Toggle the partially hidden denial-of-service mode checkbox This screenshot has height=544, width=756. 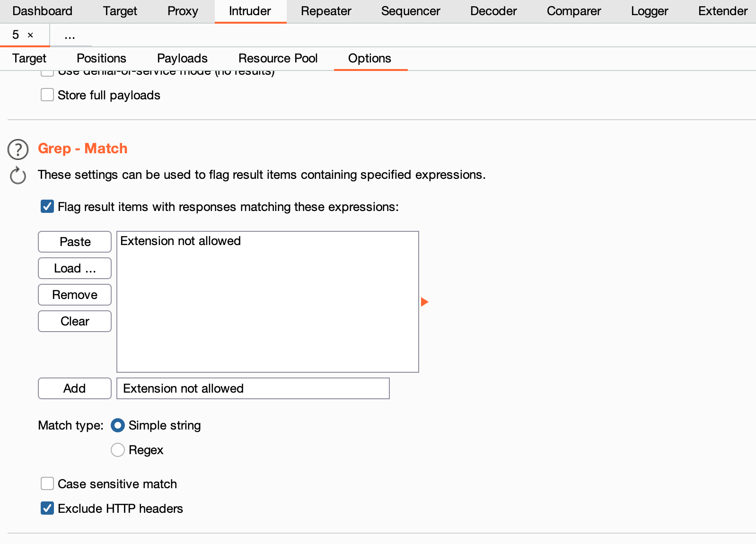(47, 73)
